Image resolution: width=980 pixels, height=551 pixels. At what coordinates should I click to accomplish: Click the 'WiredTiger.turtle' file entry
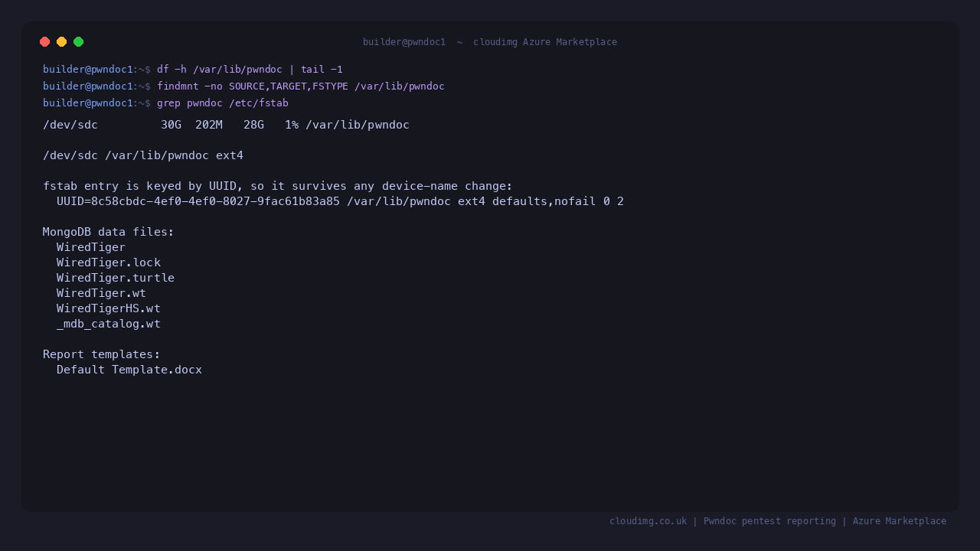116,278
